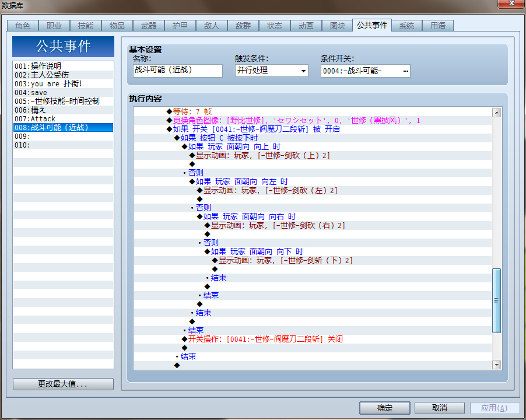Select the 如果 玩家 面朝向 向右 时 line
This screenshot has height=420, width=526.
tap(313, 216)
